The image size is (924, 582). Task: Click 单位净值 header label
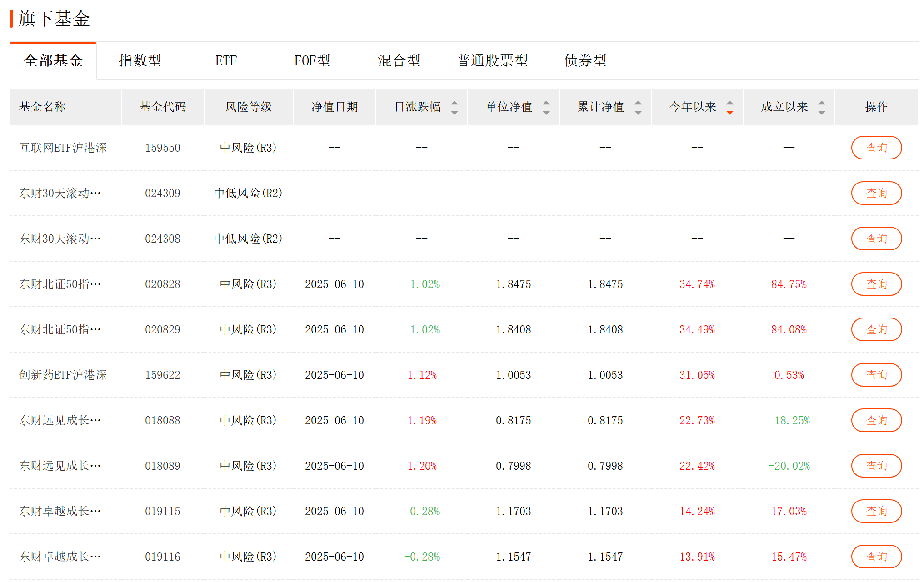coord(509,107)
